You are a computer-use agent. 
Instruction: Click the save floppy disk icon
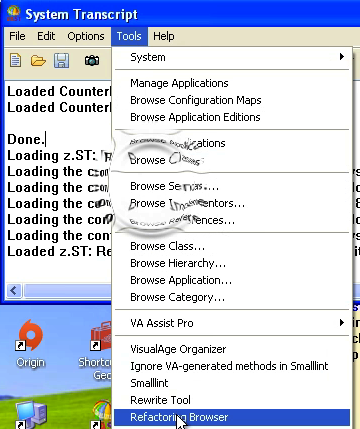click(62, 61)
